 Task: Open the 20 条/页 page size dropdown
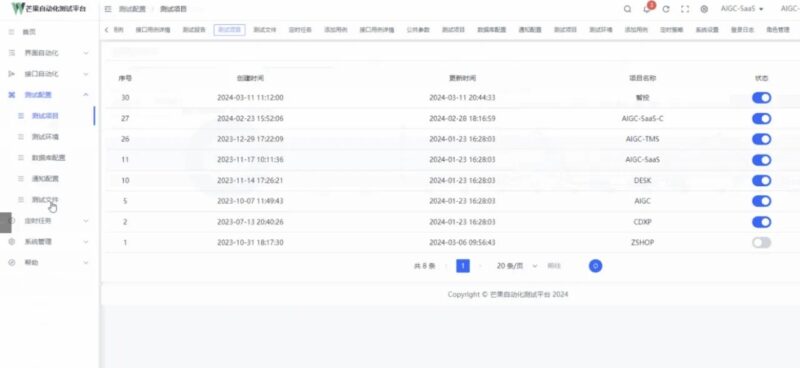516,266
